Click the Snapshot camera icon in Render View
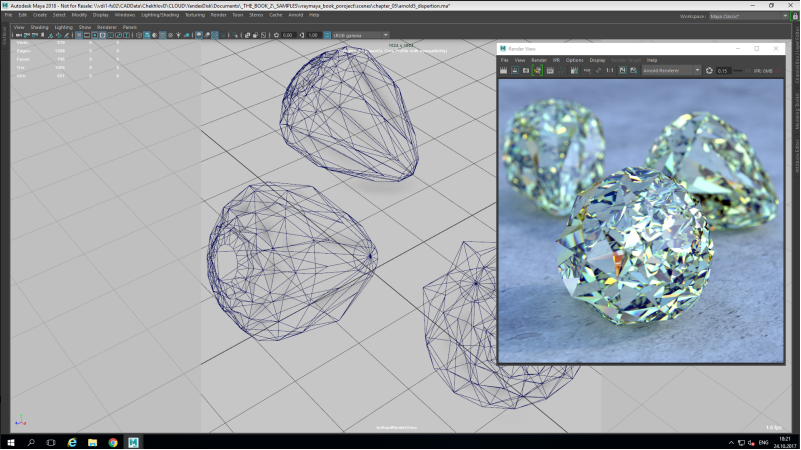 (526, 70)
